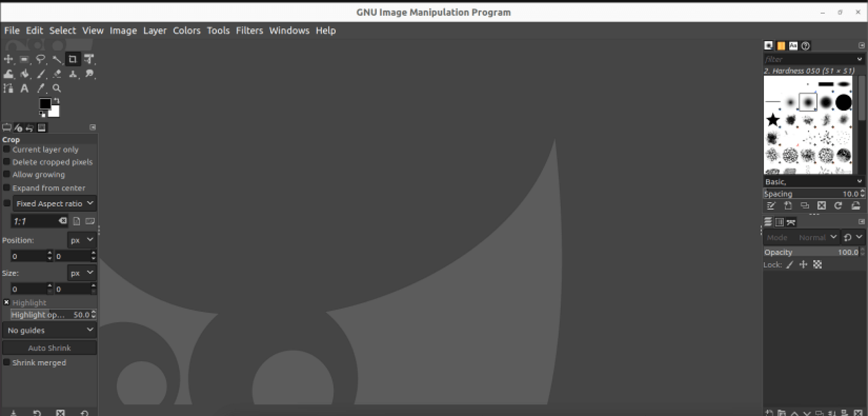The height and width of the screenshot is (416, 868).
Task: Click the brush filter text field
Action: click(810, 59)
